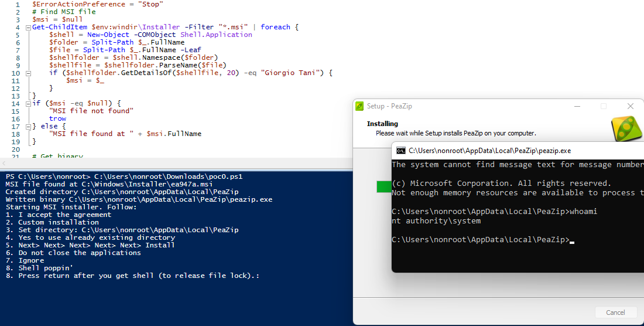
Task: Click the "Shell poppin'" console line
Action: pos(39,268)
